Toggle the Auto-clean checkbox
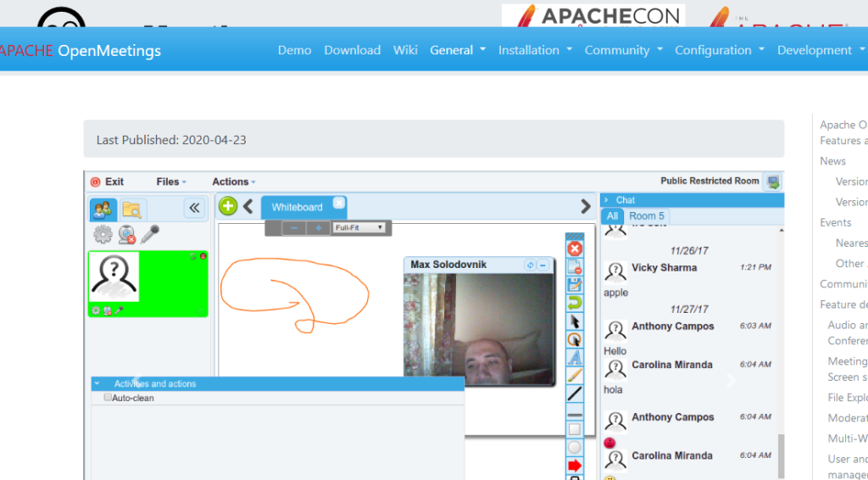The image size is (868, 480). [108, 397]
